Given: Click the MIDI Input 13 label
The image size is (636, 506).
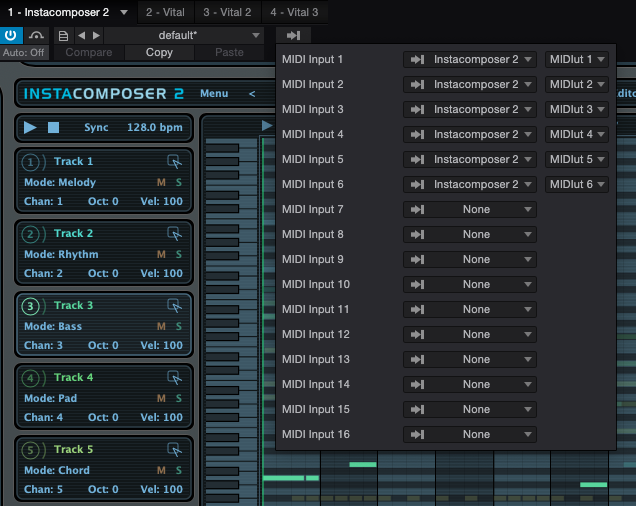Looking at the screenshot, I should pyautogui.click(x=316, y=360).
